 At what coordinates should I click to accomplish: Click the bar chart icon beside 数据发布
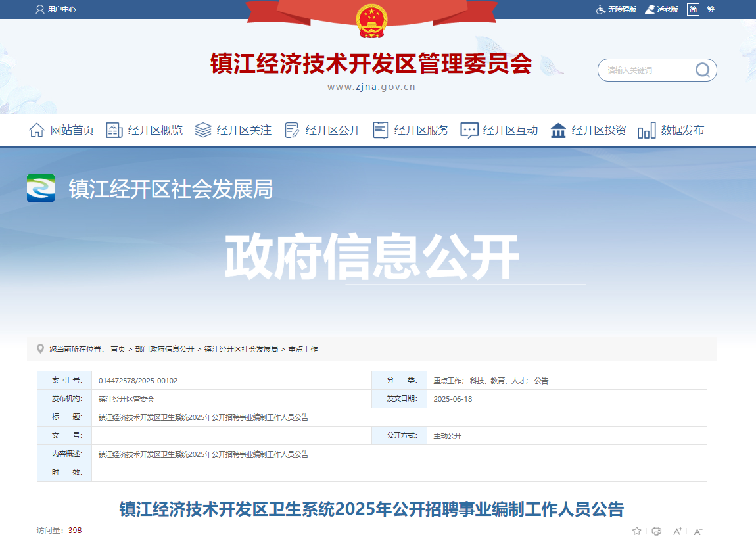(647, 130)
